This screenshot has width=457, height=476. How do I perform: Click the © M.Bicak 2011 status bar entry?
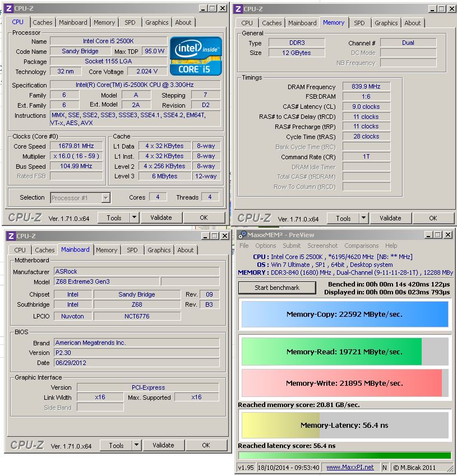(418, 468)
